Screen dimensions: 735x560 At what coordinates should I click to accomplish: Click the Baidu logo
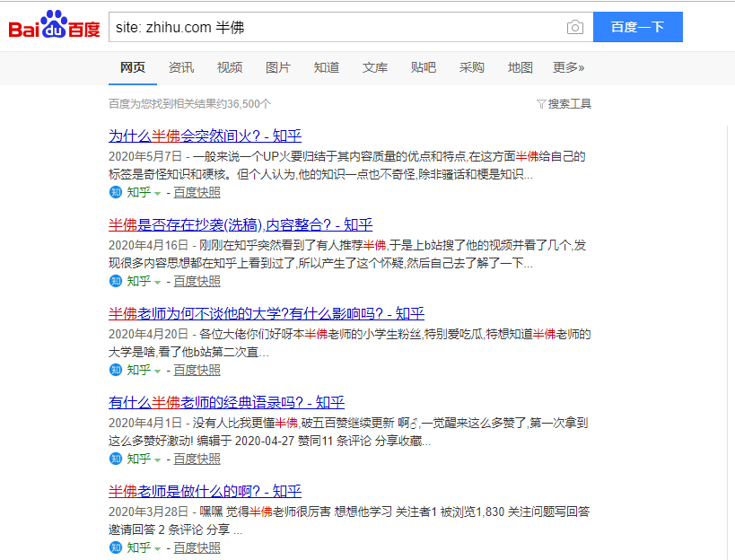tap(54, 25)
